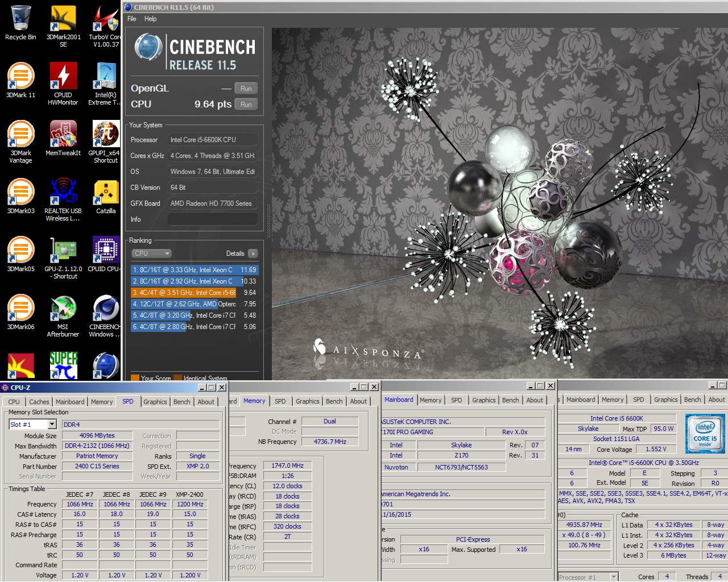
Task: Open the Recycle Bin desktop icon
Action: (20, 23)
